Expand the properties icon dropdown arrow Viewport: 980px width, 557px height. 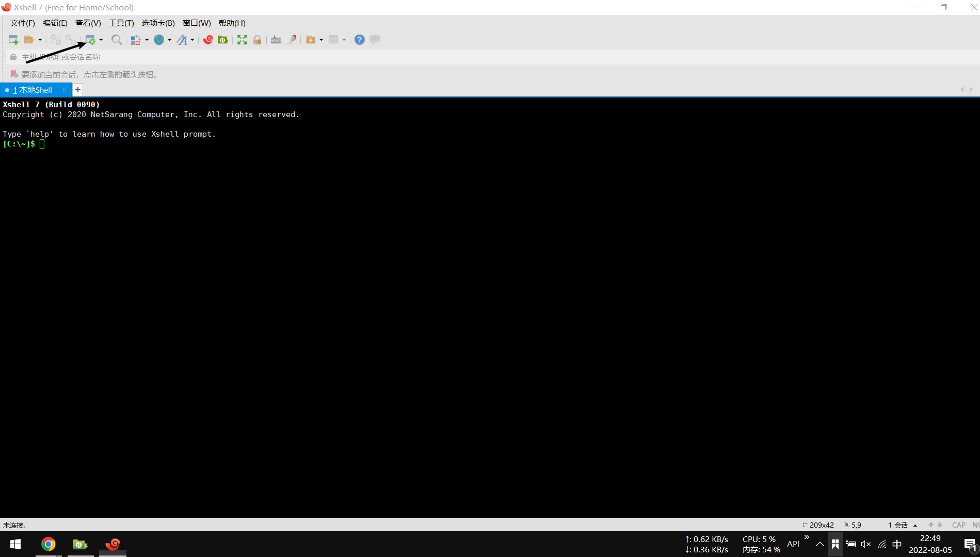[x=101, y=40]
